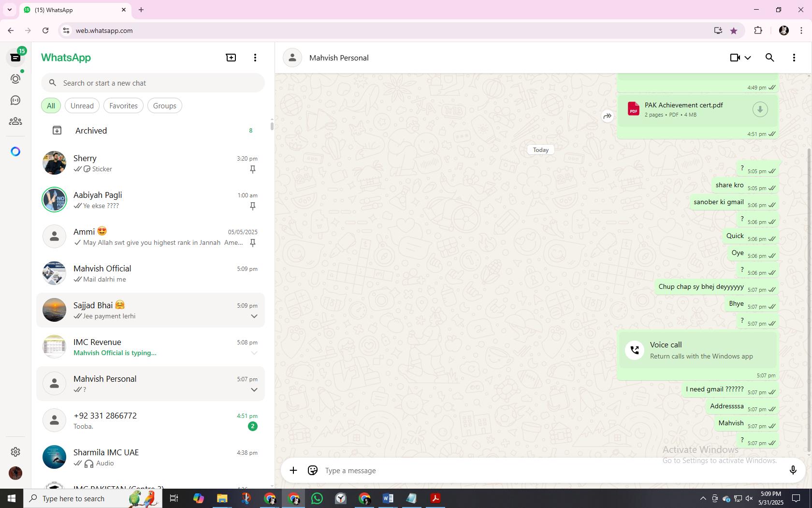Select the Favorites filter
The height and width of the screenshot is (508, 812).
click(123, 105)
